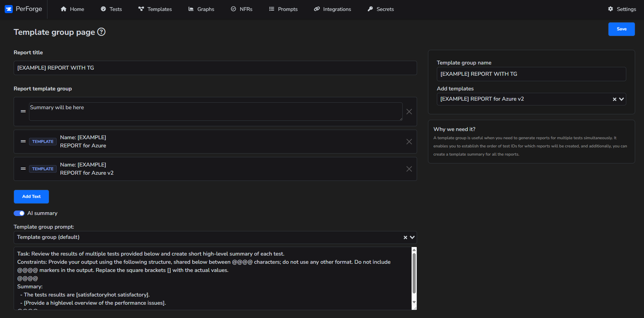Screen dimensions: 644x318
Task: Open the Integrations section
Action: point(332,9)
